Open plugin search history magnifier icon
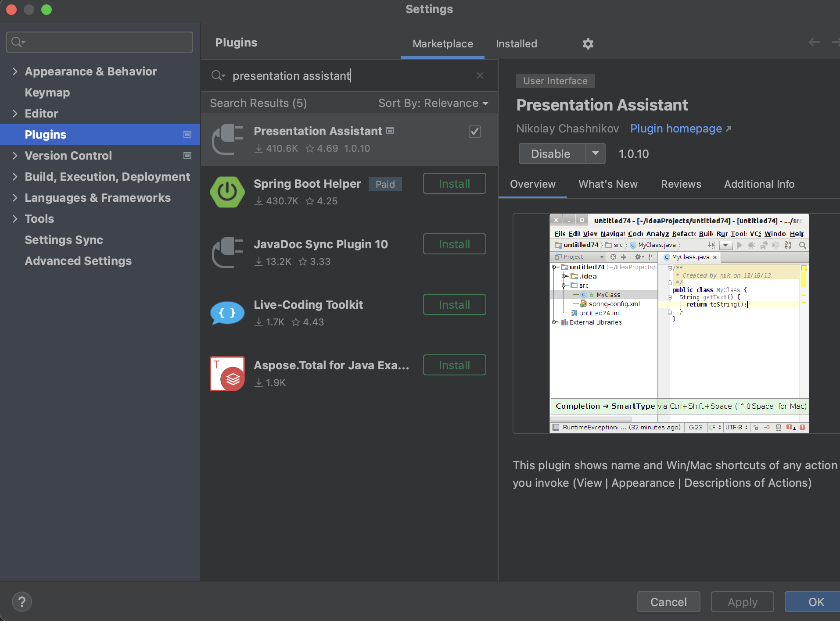Viewport: 840px width, 621px height. (218, 75)
